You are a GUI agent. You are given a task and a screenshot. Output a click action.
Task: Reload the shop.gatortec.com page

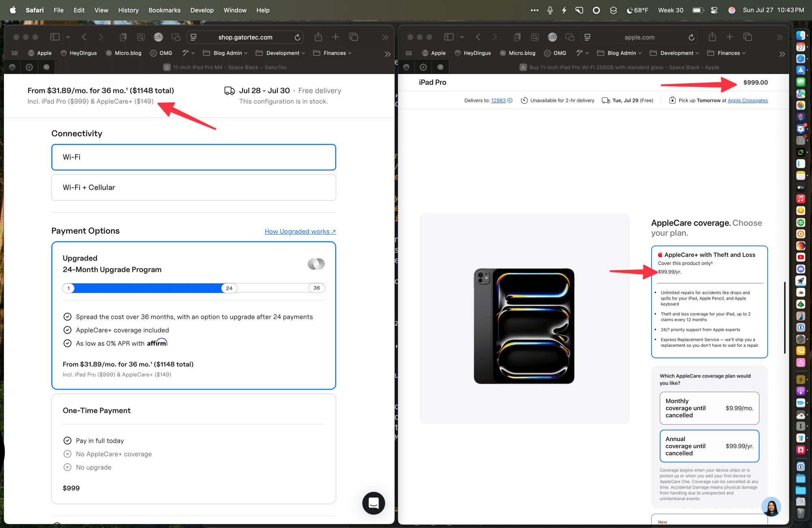[297, 37]
